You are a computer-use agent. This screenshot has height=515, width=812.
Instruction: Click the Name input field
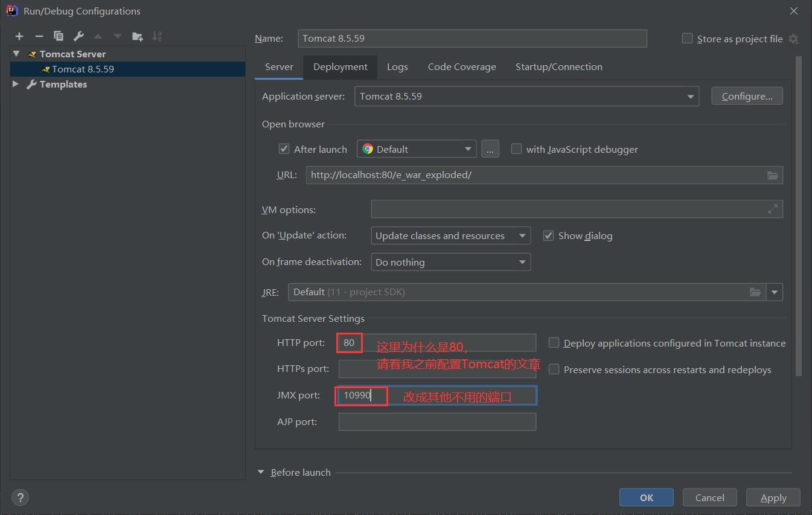click(472, 38)
